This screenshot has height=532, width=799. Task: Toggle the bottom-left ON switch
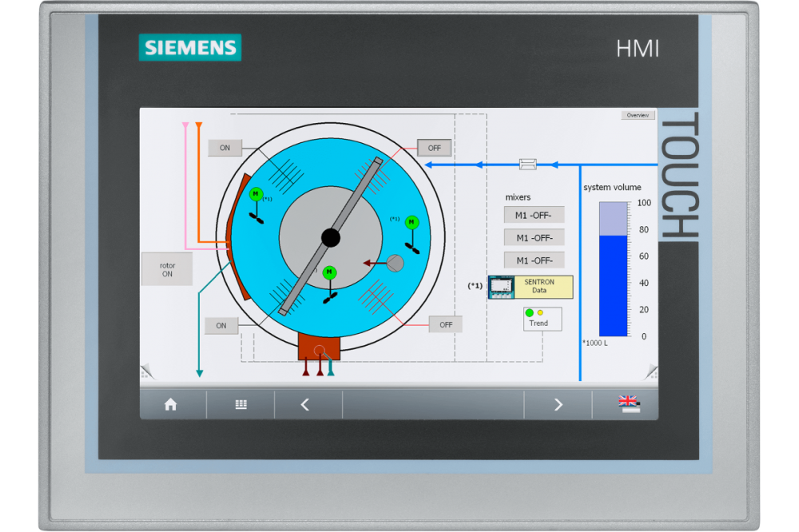[x=221, y=325]
